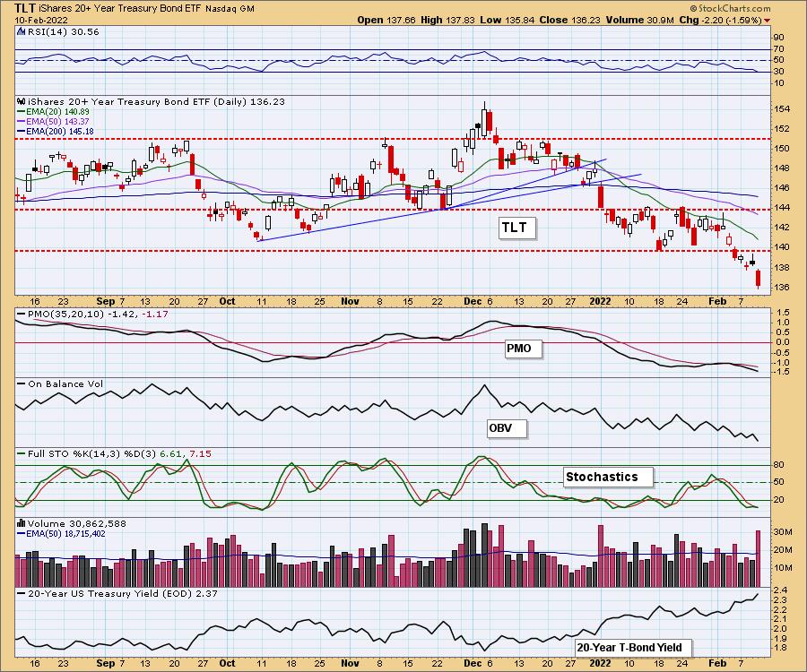The image size is (807, 672).
Task: Click the 154 price level on right axis
Action: tap(782, 109)
